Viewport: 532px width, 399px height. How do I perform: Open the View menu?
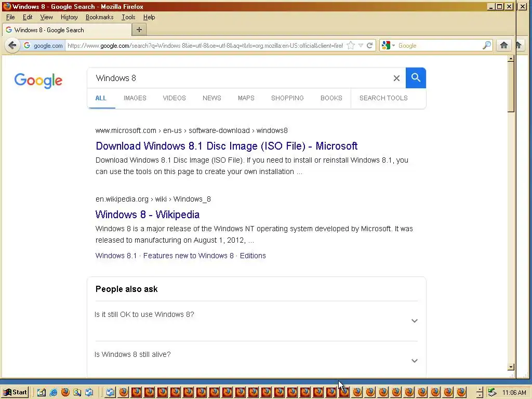coord(46,17)
